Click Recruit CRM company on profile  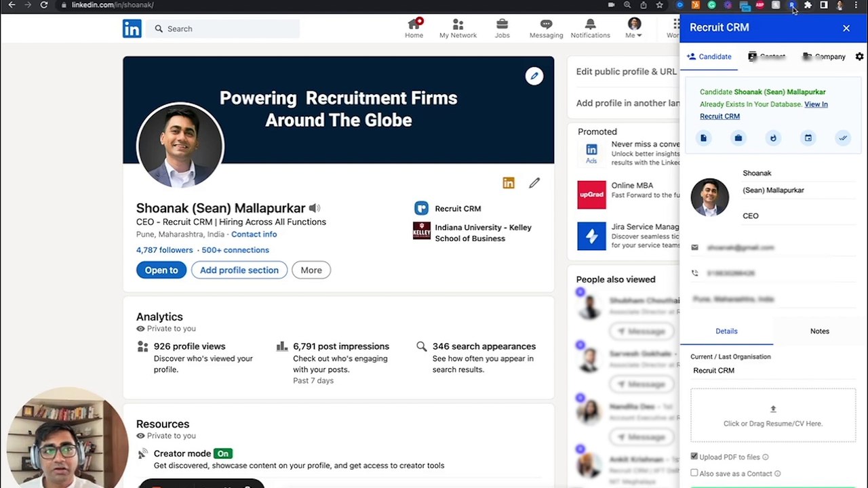448,209
